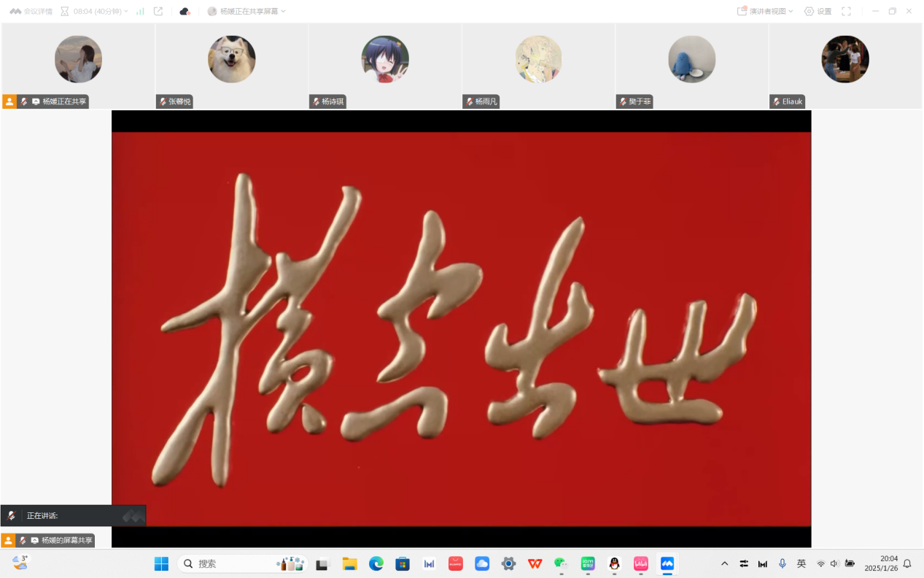Image resolution: width=924 pixels, height=578 pixels.
Task: Click the shared screen video content
Action: coord(461,328)
